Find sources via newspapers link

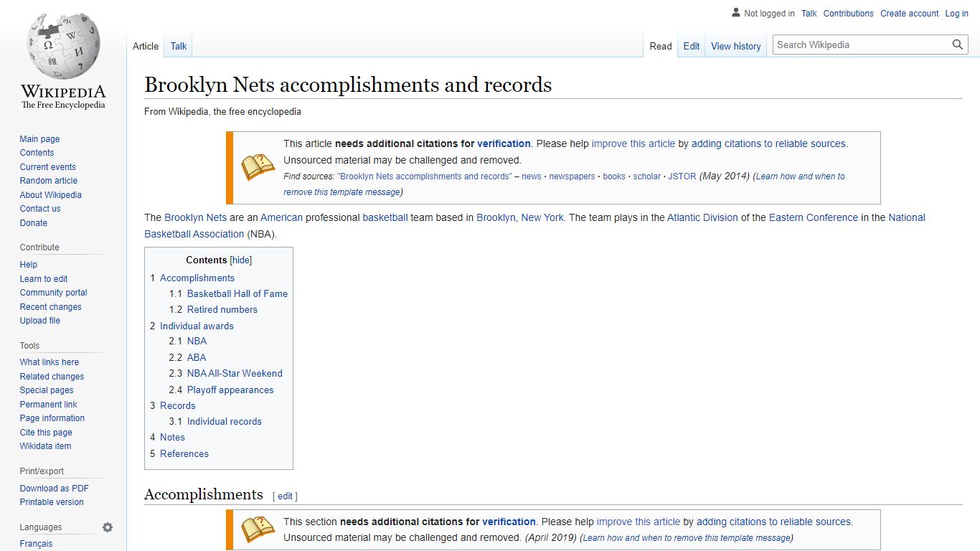(x=572, y=176)
